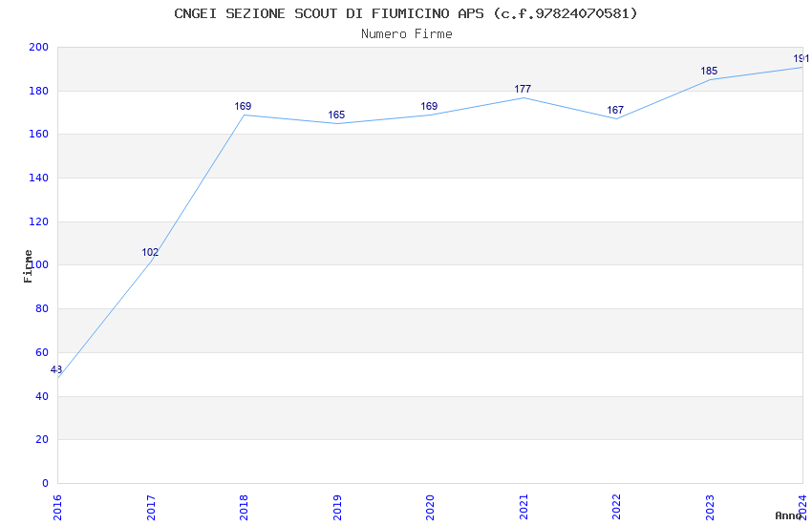Image resolution: width=812 pixels, height=525 pixels.
Task: Click the data label 167 on the line
Action: click(615, 111)
